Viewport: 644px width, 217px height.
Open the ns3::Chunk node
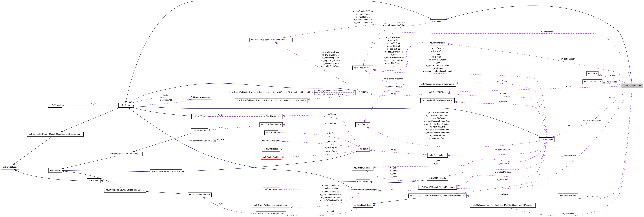94,181
